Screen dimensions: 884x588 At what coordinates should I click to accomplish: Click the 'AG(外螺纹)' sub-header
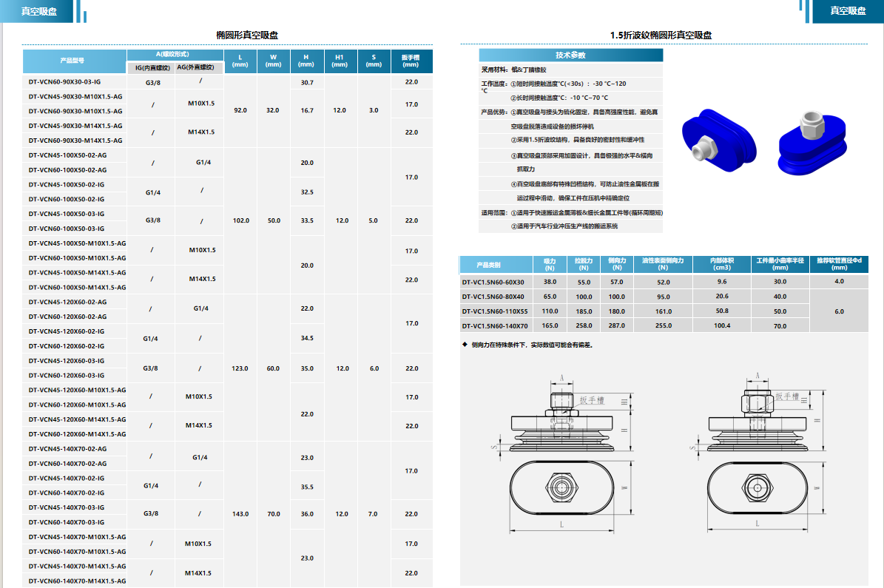pos(199,67)
